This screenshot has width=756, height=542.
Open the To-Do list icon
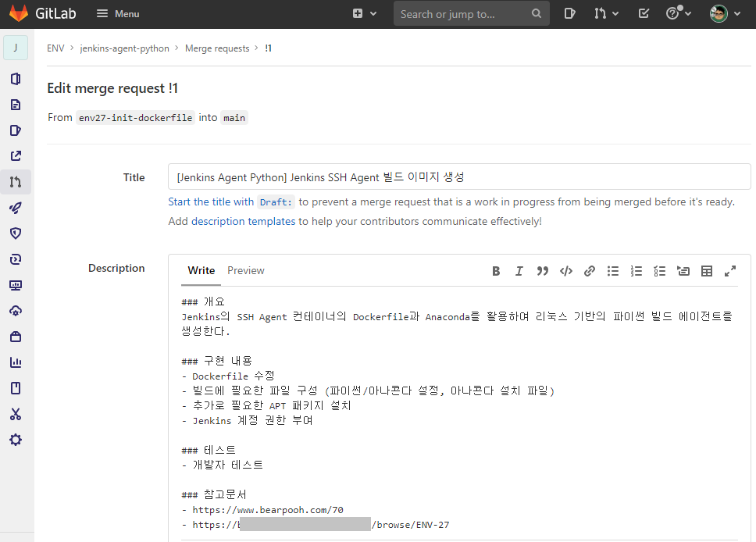click(644, 14)
